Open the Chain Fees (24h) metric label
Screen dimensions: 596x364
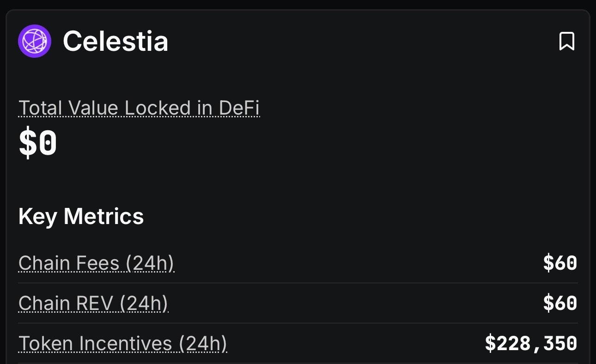tap(96, 263)
